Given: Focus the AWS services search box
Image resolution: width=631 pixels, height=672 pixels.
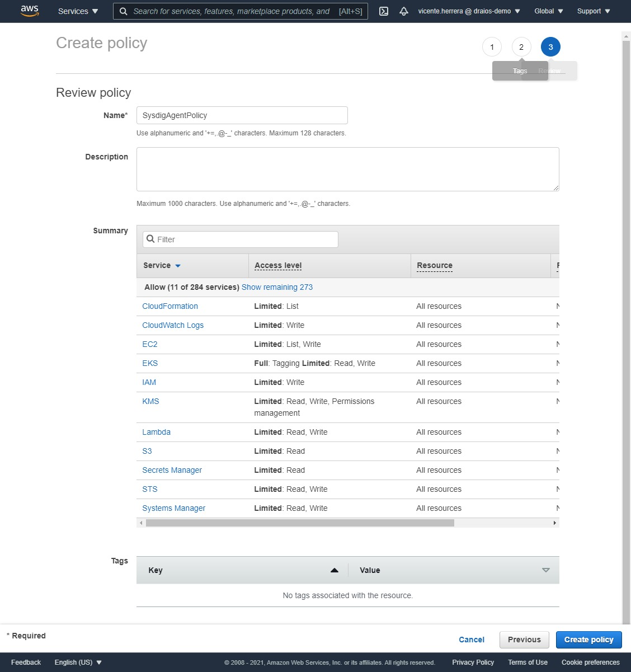Looking at the screenshot, I should [241, 11].
